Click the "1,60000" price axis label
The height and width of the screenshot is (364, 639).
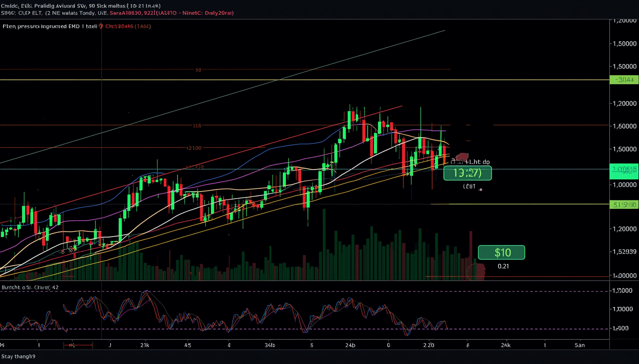[625, 126]
